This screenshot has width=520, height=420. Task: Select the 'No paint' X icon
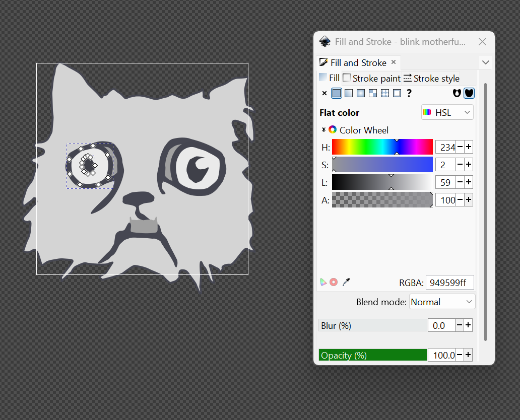pos(324,93)
